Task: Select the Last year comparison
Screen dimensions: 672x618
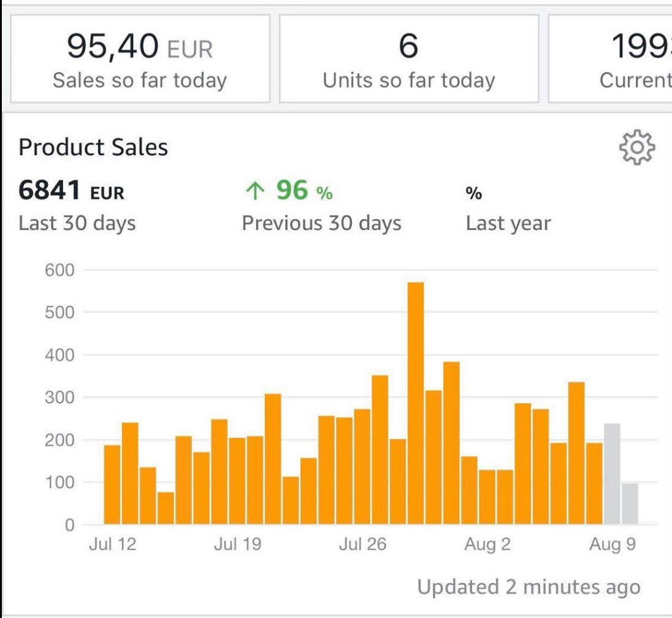Action: click(508, 208)
